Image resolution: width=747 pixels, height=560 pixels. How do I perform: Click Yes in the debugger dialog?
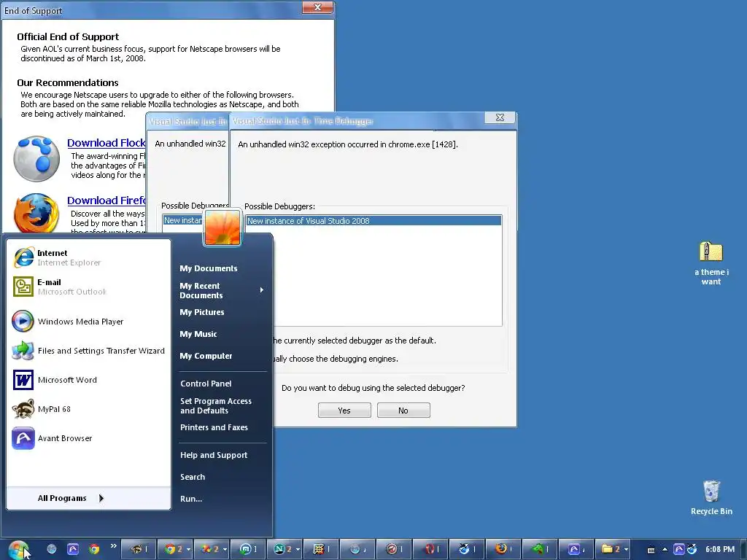pyautogui.click(x=344, y=411)
